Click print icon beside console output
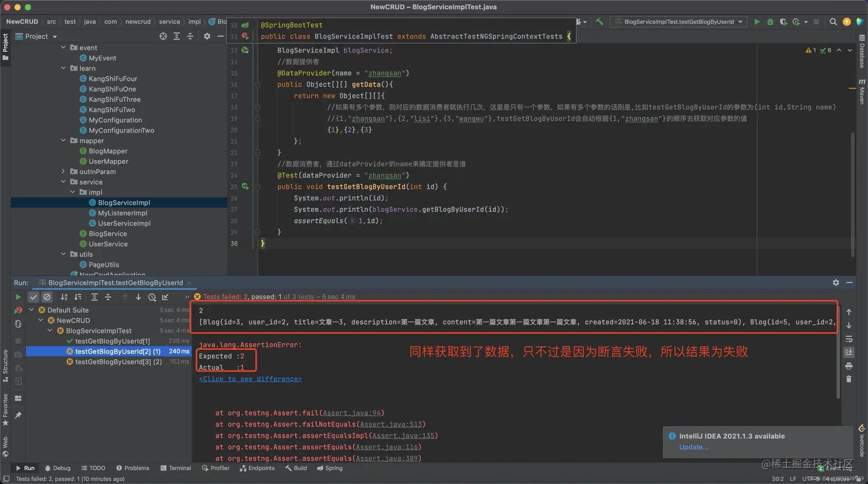This screenshot has width=868, height=484. (x=849, y=366)
